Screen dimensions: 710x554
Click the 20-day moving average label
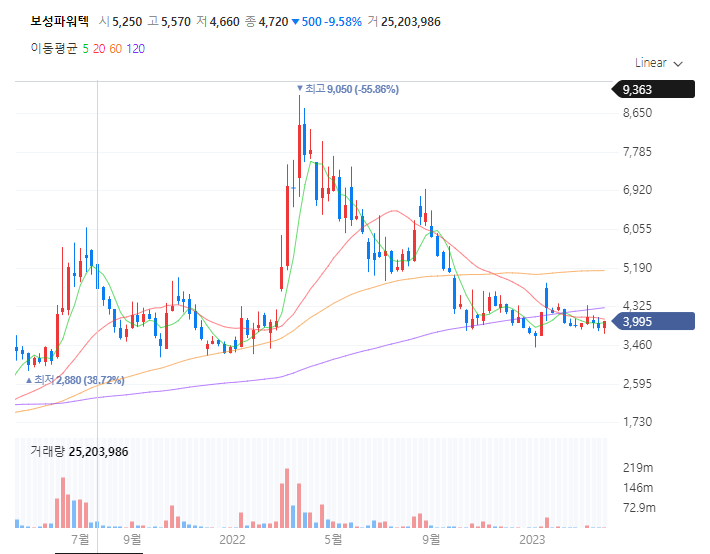tap(99, 49)
